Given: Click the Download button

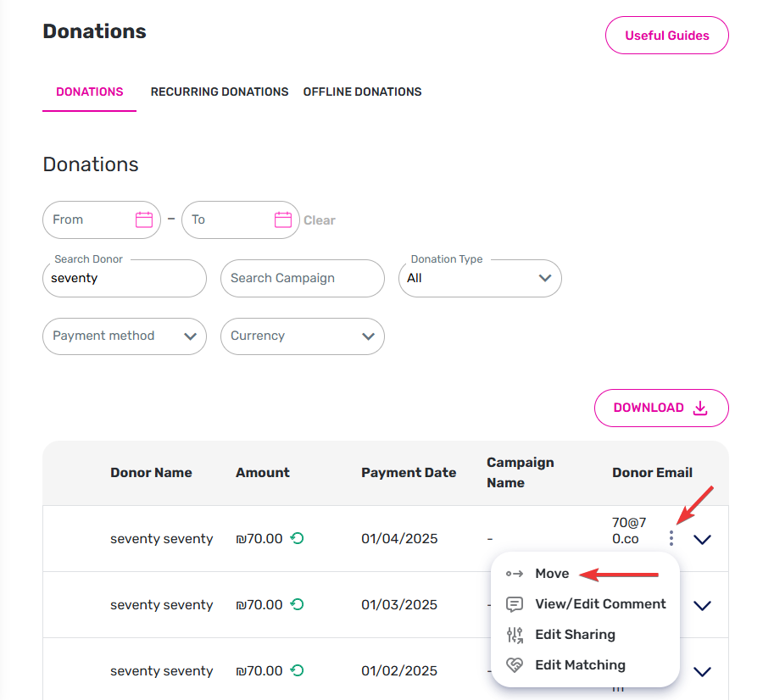Looking at the screenshot, I should click(661, 408).
